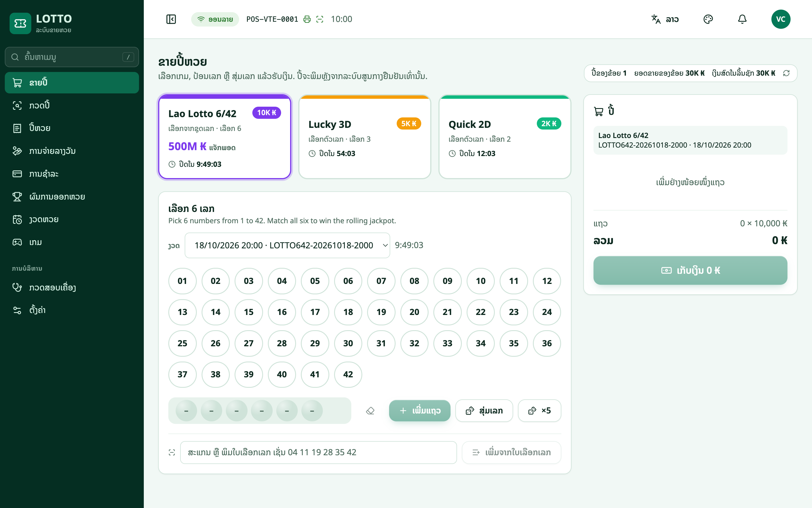Click the printer icon next to POS-VTE-0001
The image size is (812, 508).
(307, 19)
